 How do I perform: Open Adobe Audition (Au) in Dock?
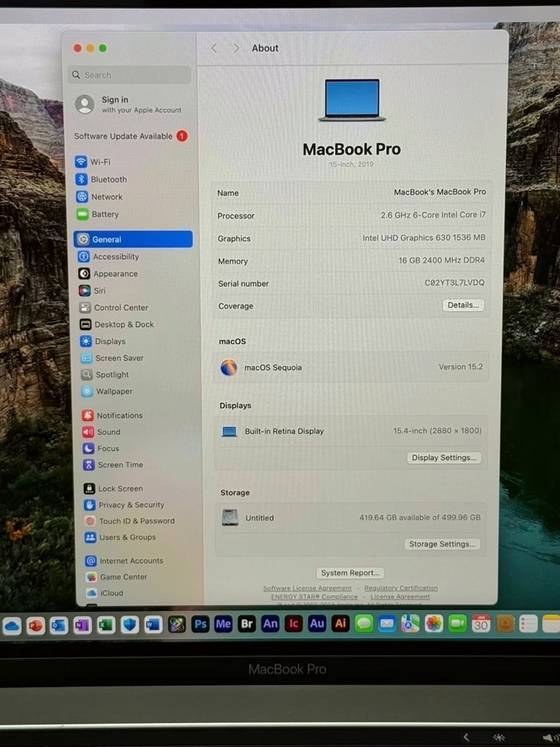[x=317, y=623]
